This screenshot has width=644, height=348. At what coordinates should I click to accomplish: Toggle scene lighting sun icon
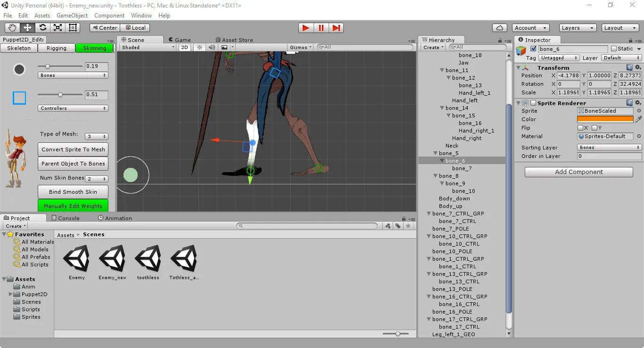tap(199, 47)
